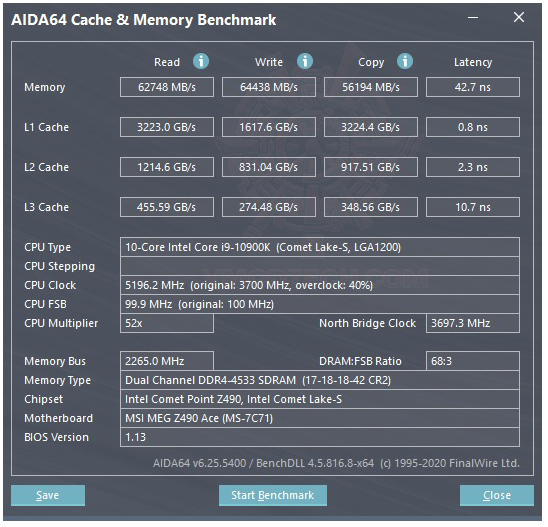Click the L1 Cache row label
Screen dimensions: 548x527
tap(46, 128)
